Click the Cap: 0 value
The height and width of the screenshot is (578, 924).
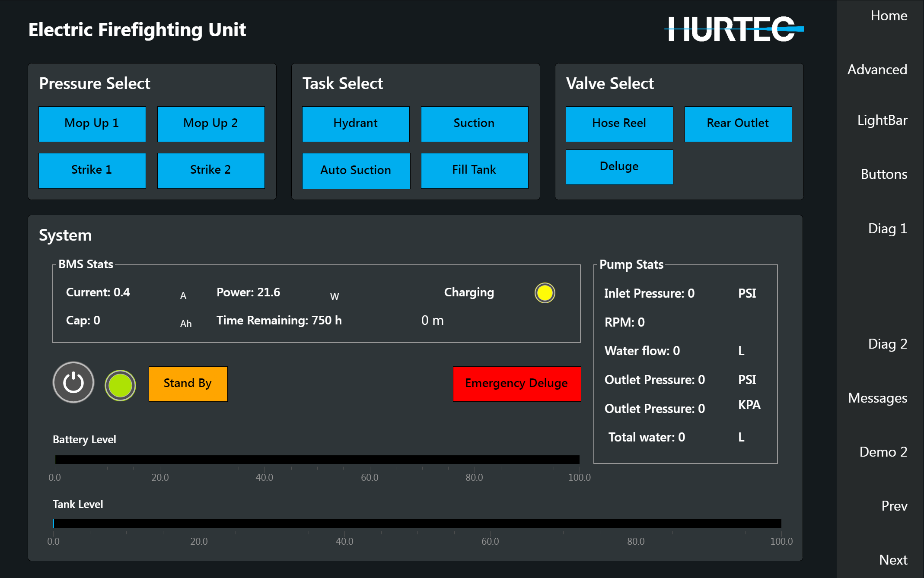point(83,321)
